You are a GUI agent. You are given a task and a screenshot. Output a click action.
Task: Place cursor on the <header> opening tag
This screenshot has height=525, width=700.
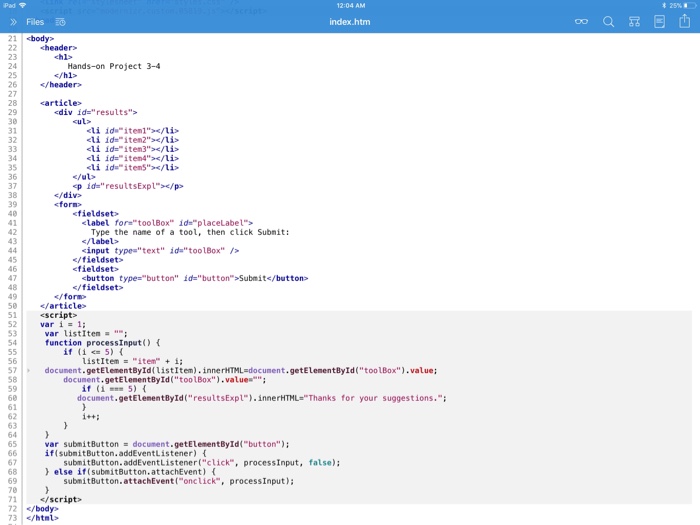[x=58, y=48]
